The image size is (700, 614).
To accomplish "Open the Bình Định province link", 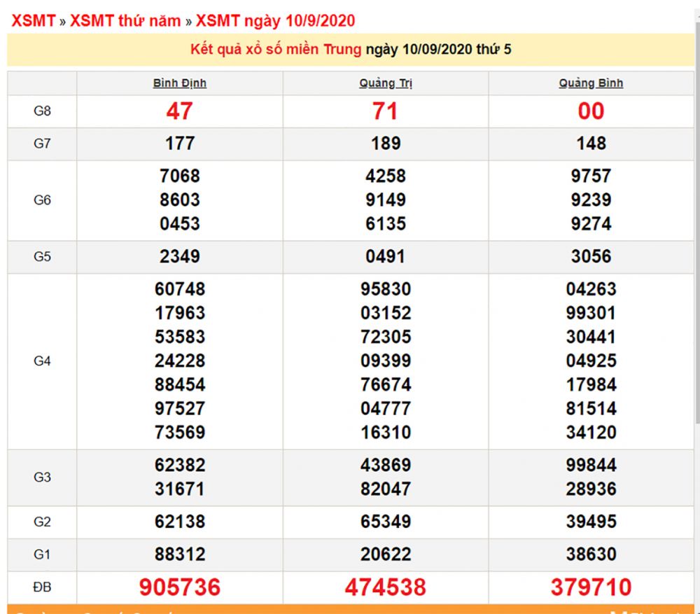I will (x=180, y=83).
